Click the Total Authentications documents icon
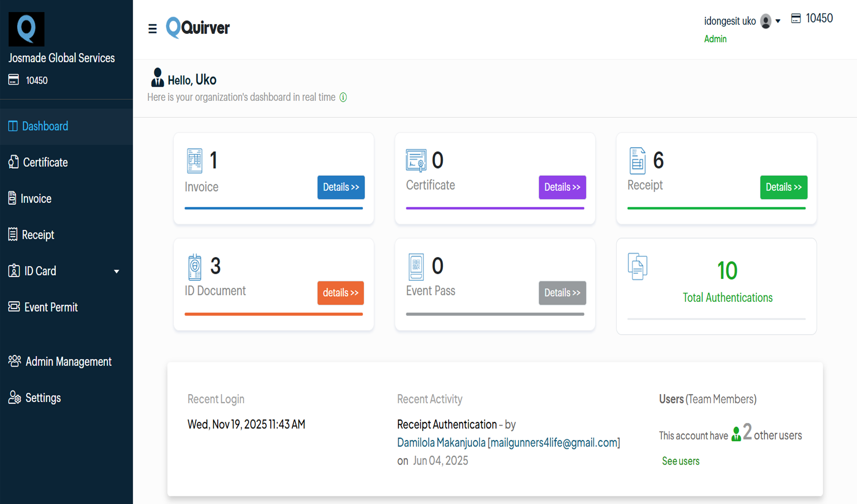 (x=637, y=267)
